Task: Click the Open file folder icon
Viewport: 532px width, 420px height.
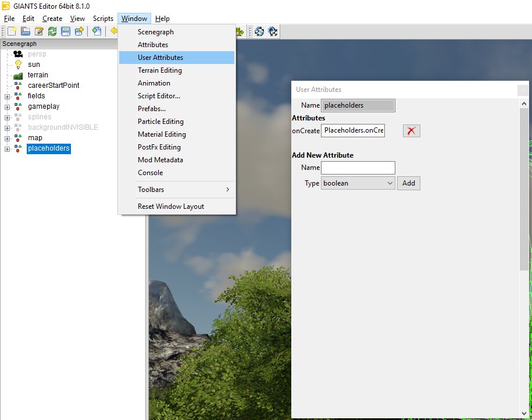Action: 26,31
